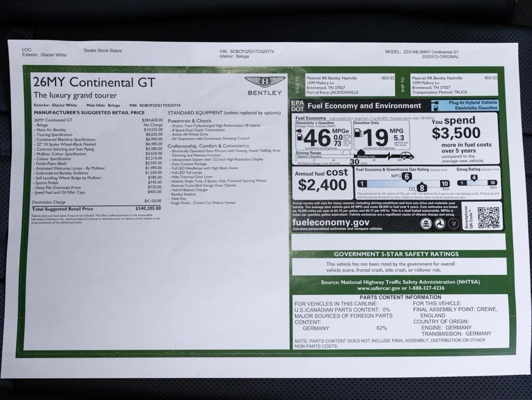The height and width of the screenshot is (400, 532).
Task: Click the electric pump icon next to 46 MPGe
Action: [300, 136]
